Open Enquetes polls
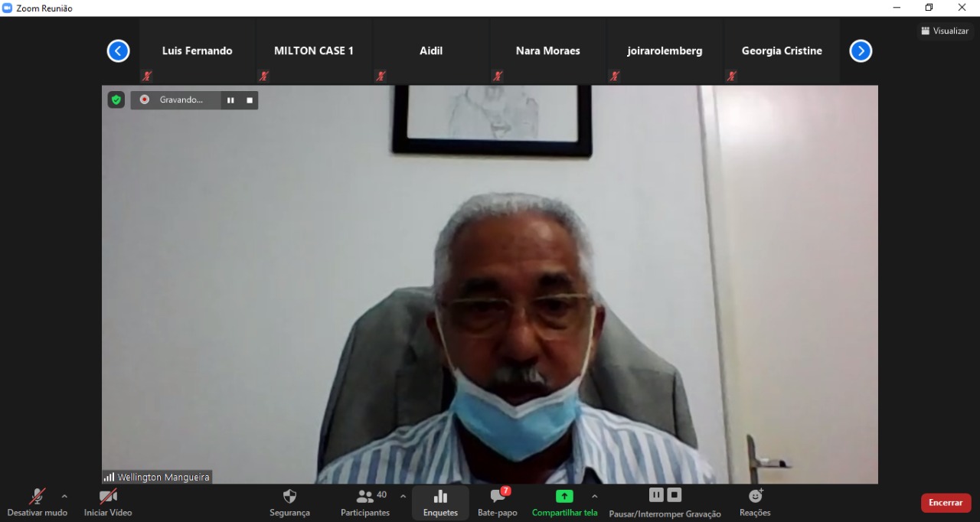The width and height of the screenshot is (980, 522). pos(440,502)
